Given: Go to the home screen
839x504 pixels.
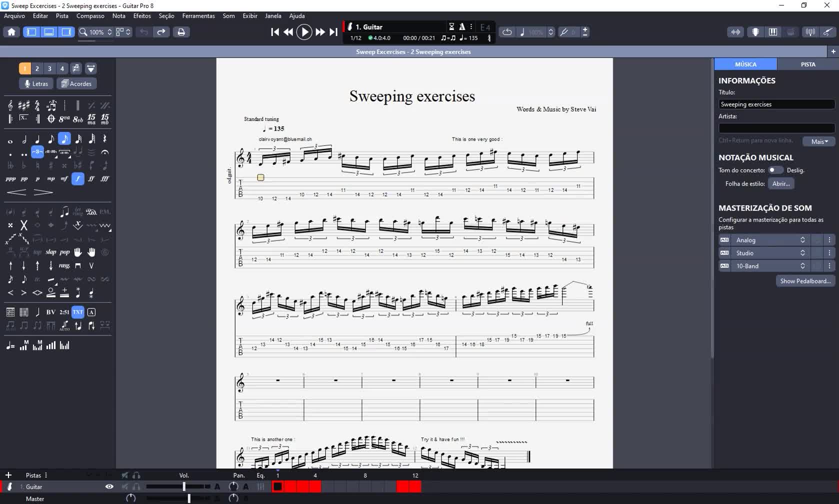Looking at the screenshot, I should pyautogui.click(x=11, y=32).
